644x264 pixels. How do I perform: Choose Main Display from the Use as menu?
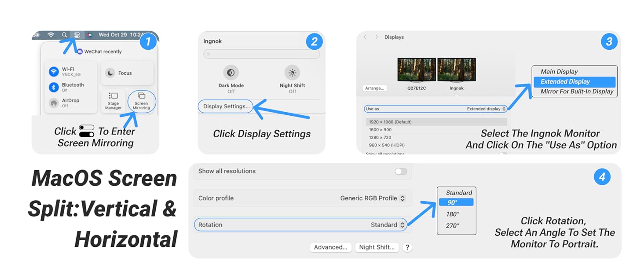[559, 72]
